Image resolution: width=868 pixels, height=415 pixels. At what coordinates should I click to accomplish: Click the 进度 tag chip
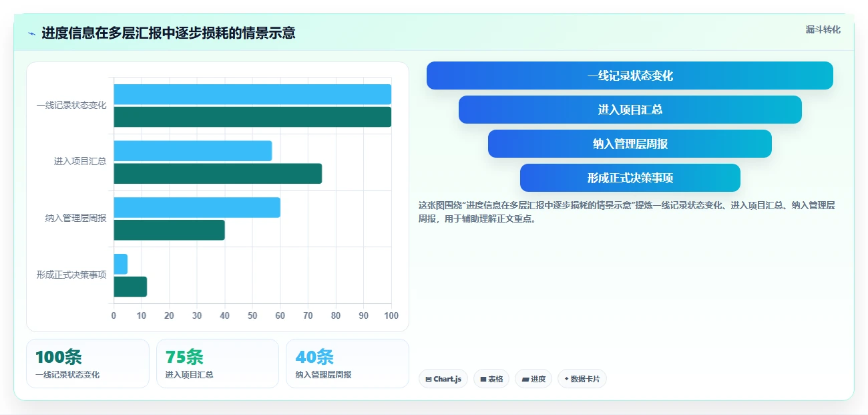click(533, 379)
